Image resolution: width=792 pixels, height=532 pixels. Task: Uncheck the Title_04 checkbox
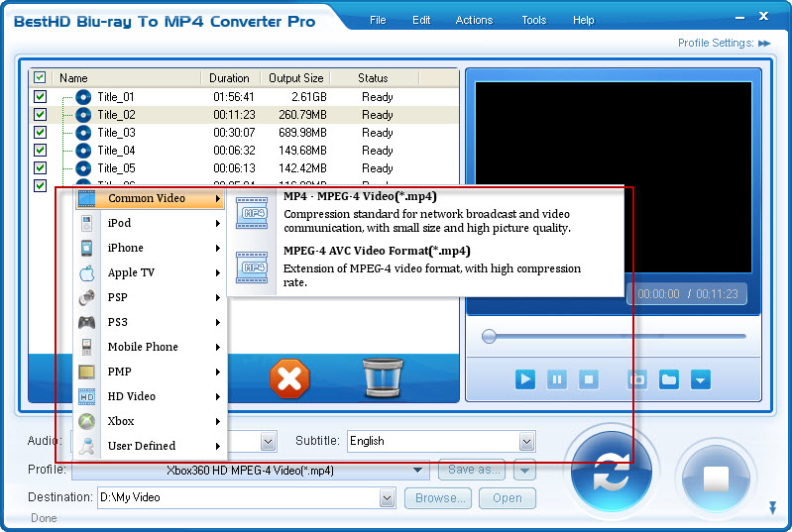pyautogui.click(x=40, y=150)
